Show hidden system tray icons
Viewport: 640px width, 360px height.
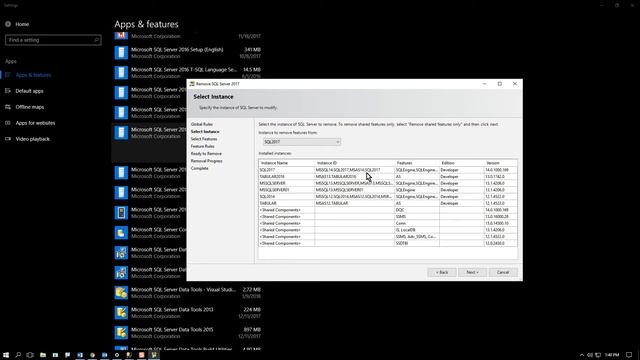click(x=582, y=355)
